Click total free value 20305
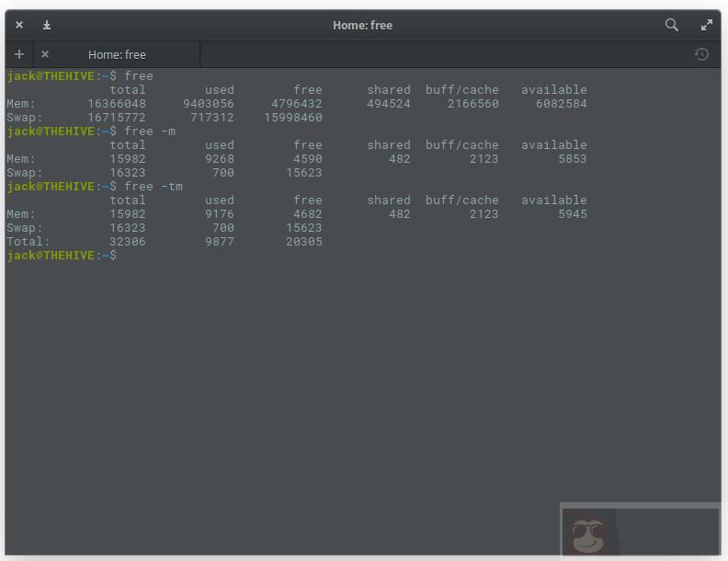Screen dimensions: 728x561 304,242
